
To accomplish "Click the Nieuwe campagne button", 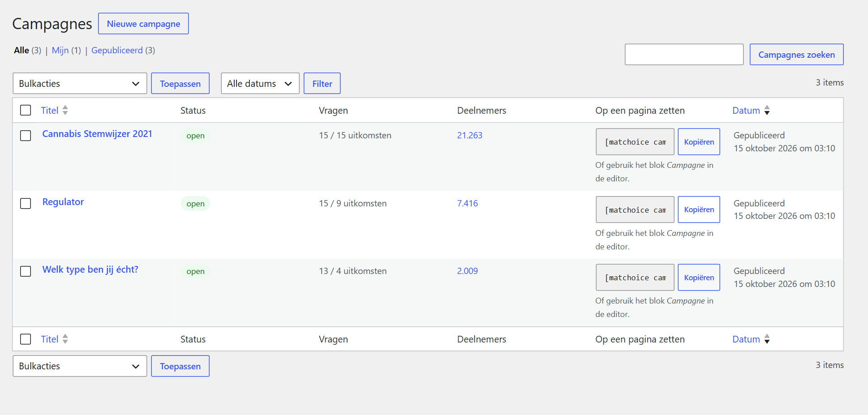I will pos(143,24).
